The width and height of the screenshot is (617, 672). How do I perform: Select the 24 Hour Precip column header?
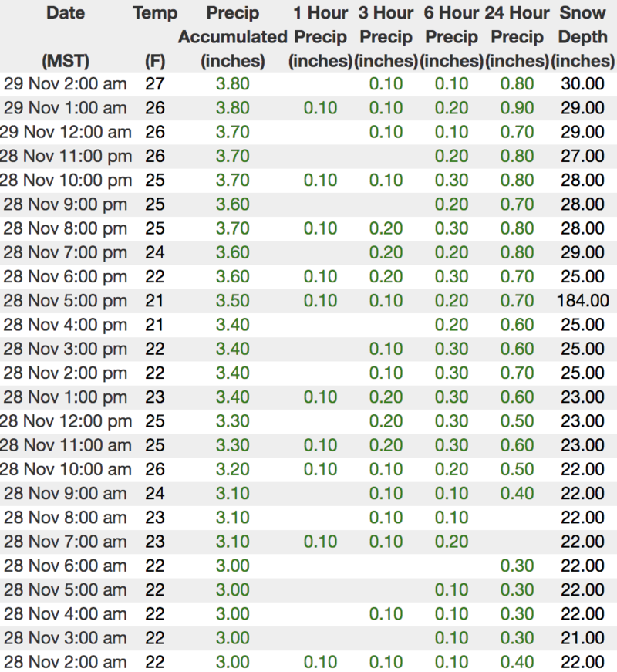(x=517, y=36)
